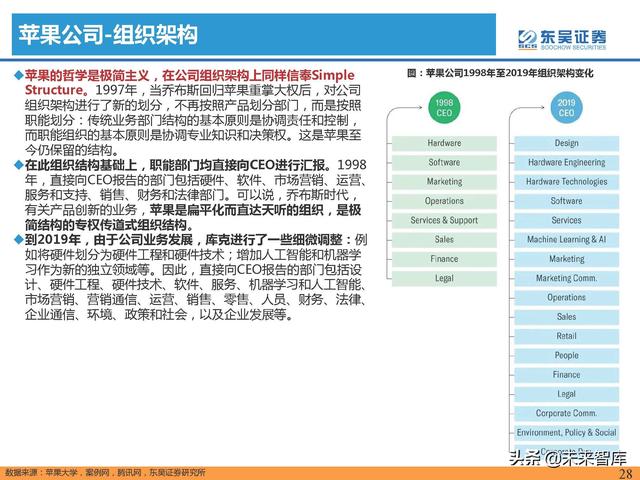
Task: Click the sentence 这是苹果至今仍保留的结构
Action: tap(193, 142)
